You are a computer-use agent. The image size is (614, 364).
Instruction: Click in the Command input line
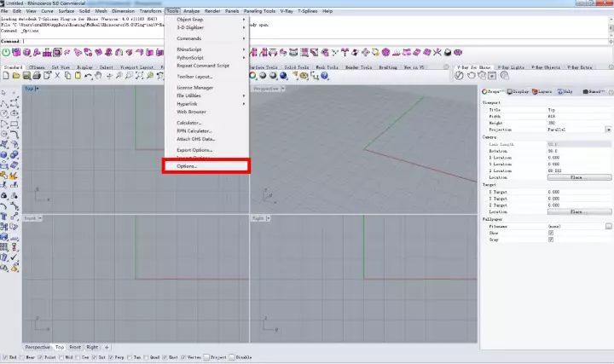click(316, 41)
